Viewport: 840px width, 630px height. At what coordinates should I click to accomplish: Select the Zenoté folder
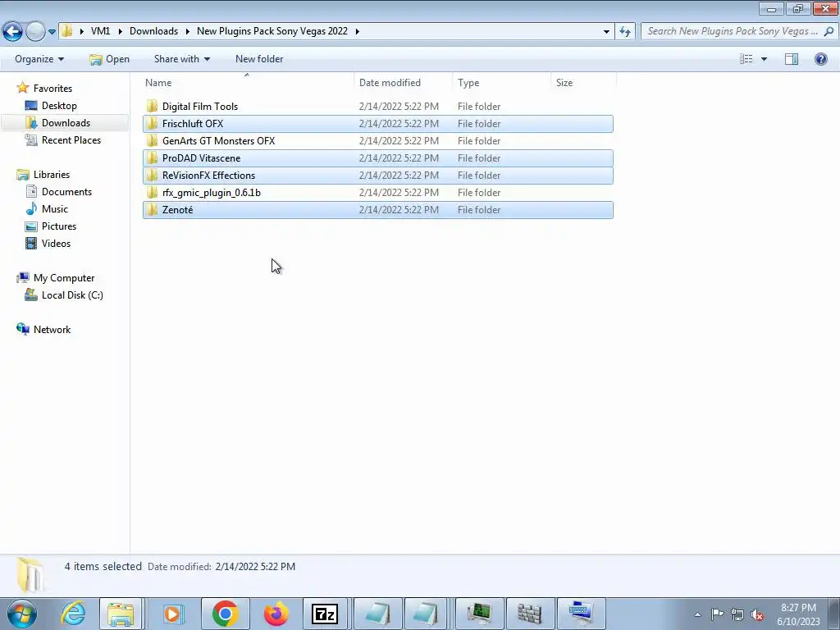(377, 209)
